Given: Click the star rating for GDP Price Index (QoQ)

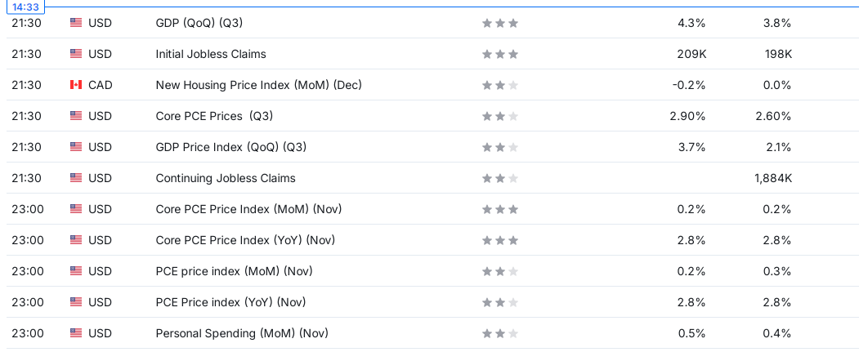Looking at the screenshot, I should click(500, 147).
